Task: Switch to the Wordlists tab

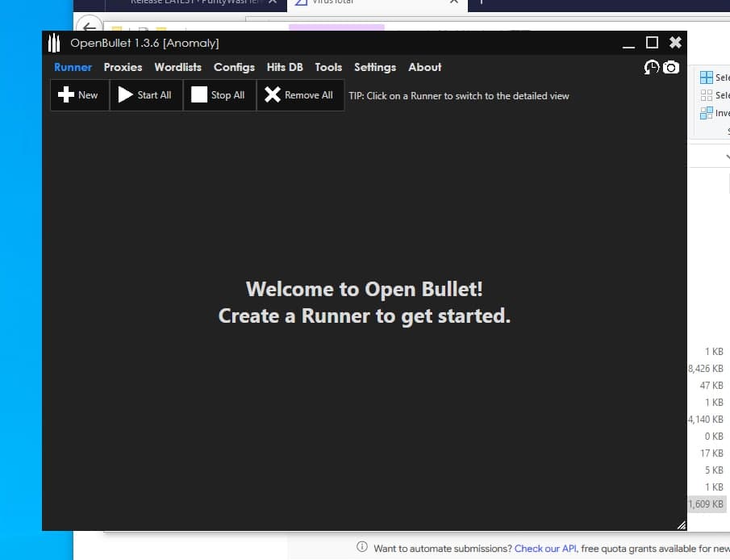Action: 177,67
